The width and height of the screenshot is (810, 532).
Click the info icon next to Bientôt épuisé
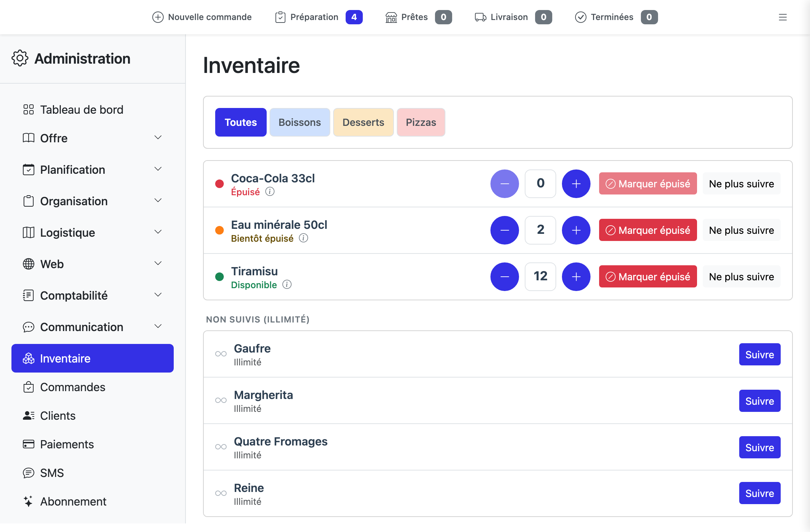[x=303, y=238]
